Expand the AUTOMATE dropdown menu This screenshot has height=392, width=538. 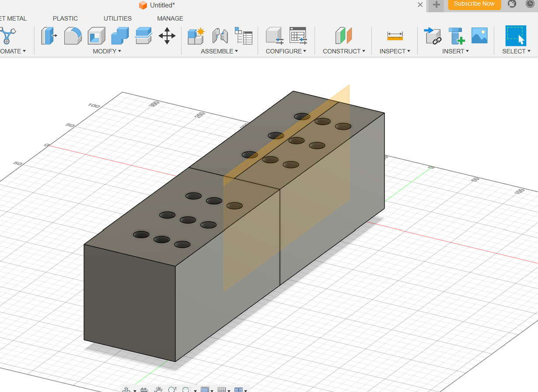pyautogui.click(x=13, y=51)
